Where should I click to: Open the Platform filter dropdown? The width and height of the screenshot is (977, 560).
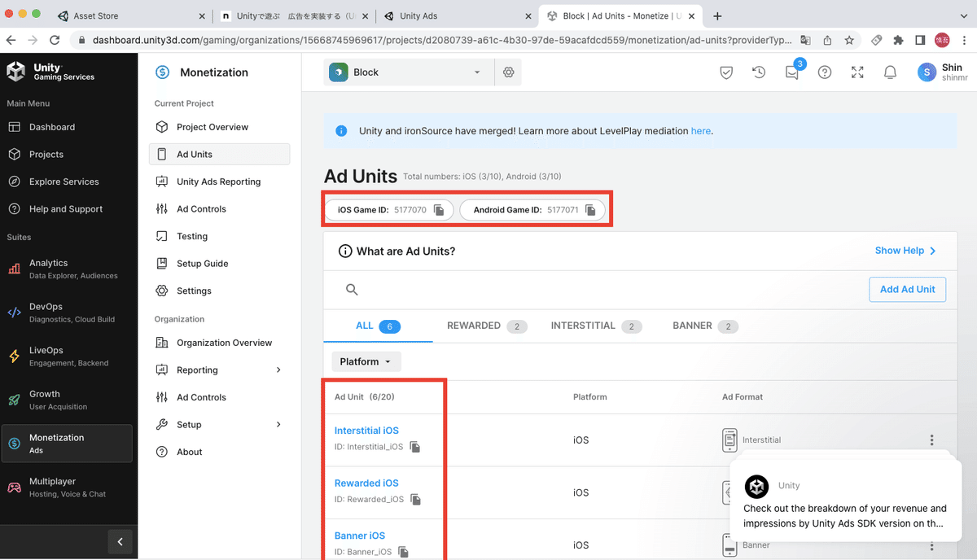[366, 361]
